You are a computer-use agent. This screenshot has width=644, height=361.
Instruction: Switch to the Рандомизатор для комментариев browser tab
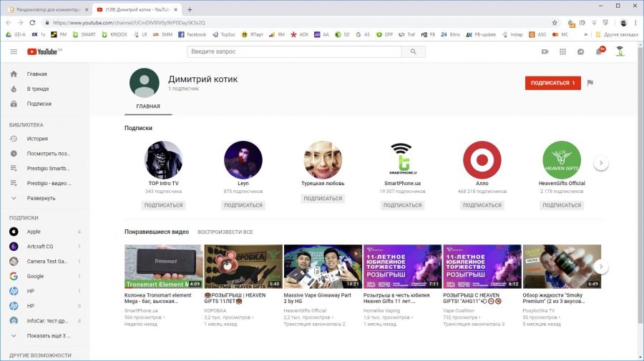coord(46,9)
